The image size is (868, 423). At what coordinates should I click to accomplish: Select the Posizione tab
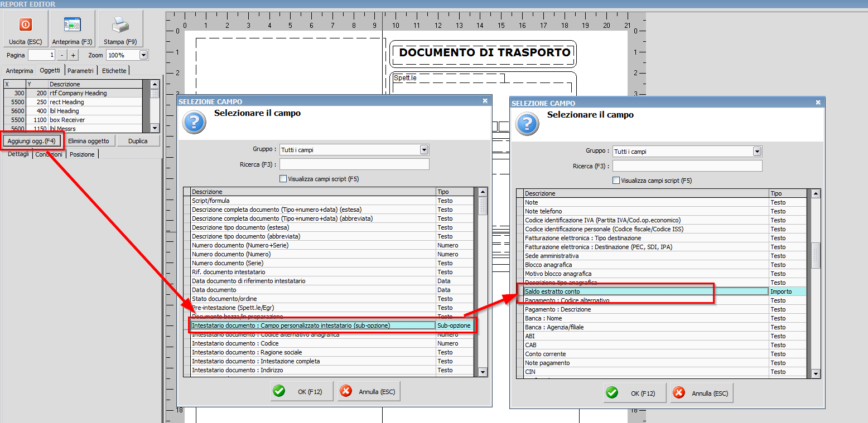point(83,154)
